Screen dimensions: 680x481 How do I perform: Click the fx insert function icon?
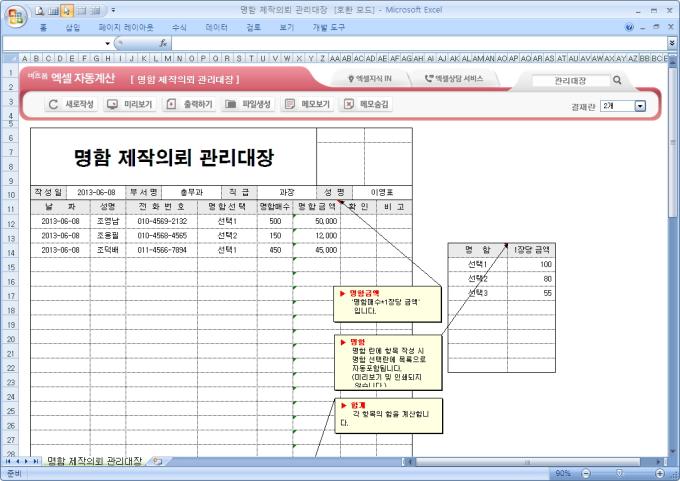pos(163,43)
